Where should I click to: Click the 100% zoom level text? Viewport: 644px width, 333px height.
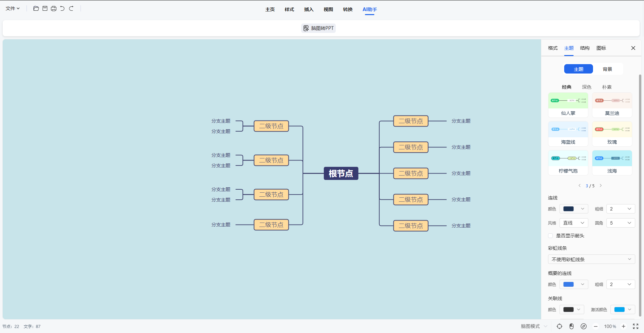pos(610,326)
